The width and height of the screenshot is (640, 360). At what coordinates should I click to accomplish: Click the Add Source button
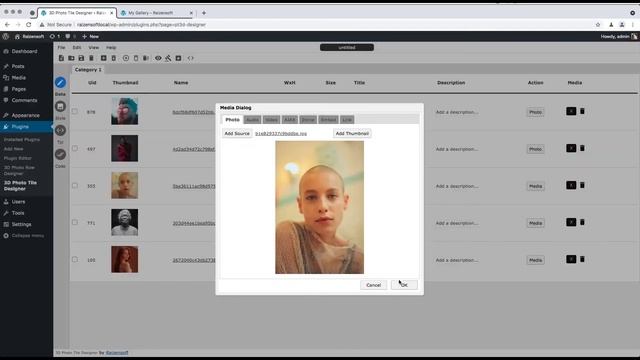[237, 133]
